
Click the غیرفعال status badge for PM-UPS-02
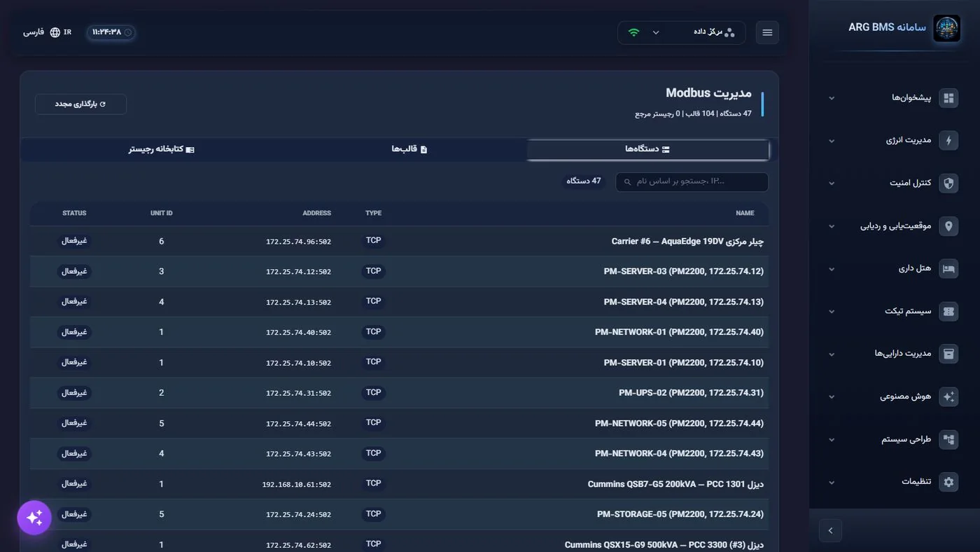click(74, 392)
